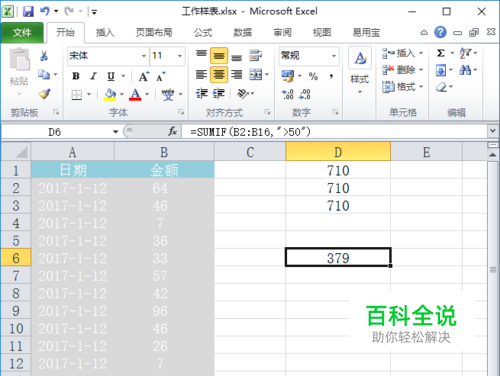The width and height of the screenshot is (500, 376).
Task: Minimize the ribbon with caret icon
Action: (x=424, y=33)
